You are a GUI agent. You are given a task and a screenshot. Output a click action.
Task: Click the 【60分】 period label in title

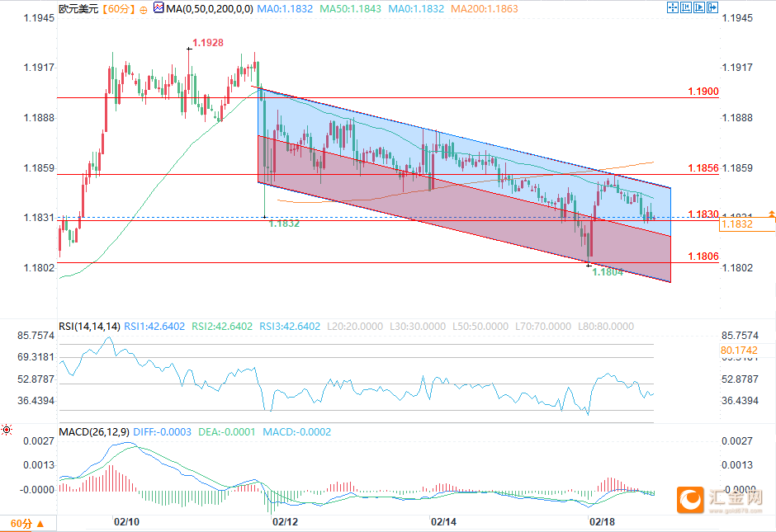118,9
